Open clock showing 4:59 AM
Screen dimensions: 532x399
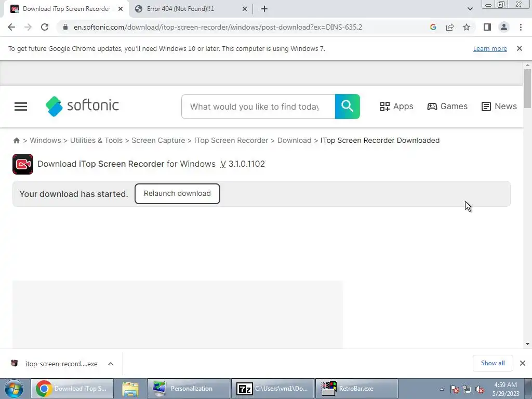point(506,389)
